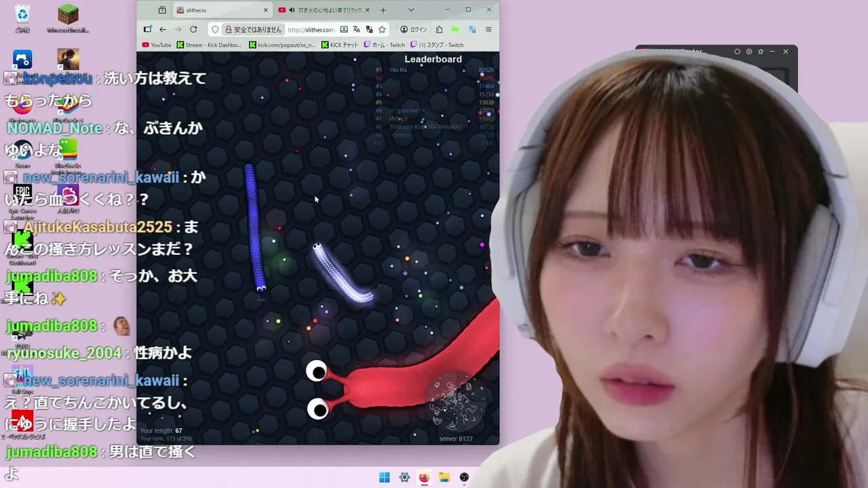Viewport: 868px width, 488px height.
Task: Click the install page icon in address bar
Action: click(x=344, y=29)
